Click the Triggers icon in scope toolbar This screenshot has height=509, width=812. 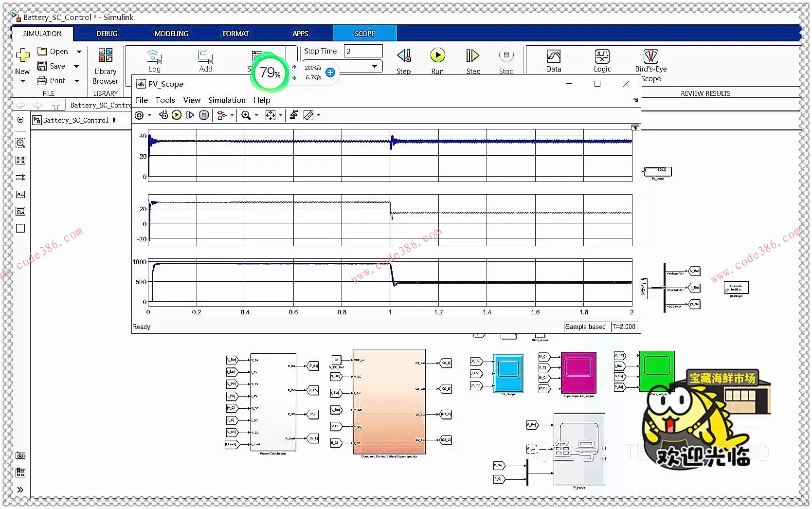[x=294, y=115]
